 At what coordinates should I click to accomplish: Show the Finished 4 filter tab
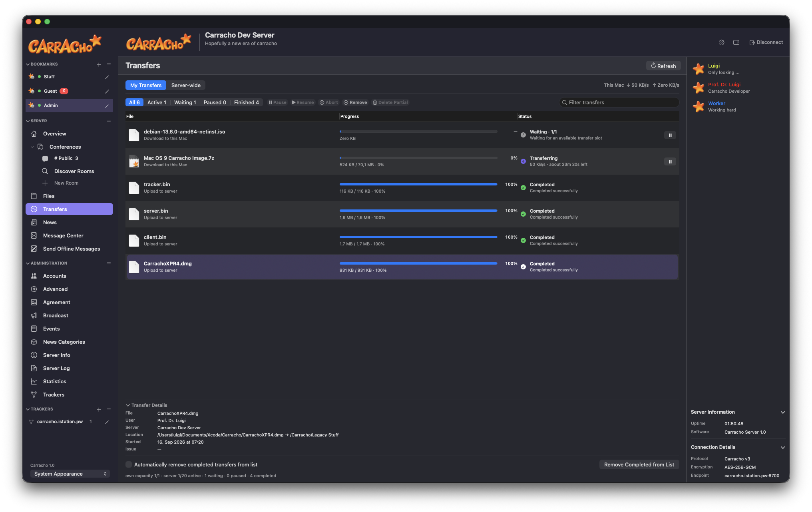click(x=246, y=102)
